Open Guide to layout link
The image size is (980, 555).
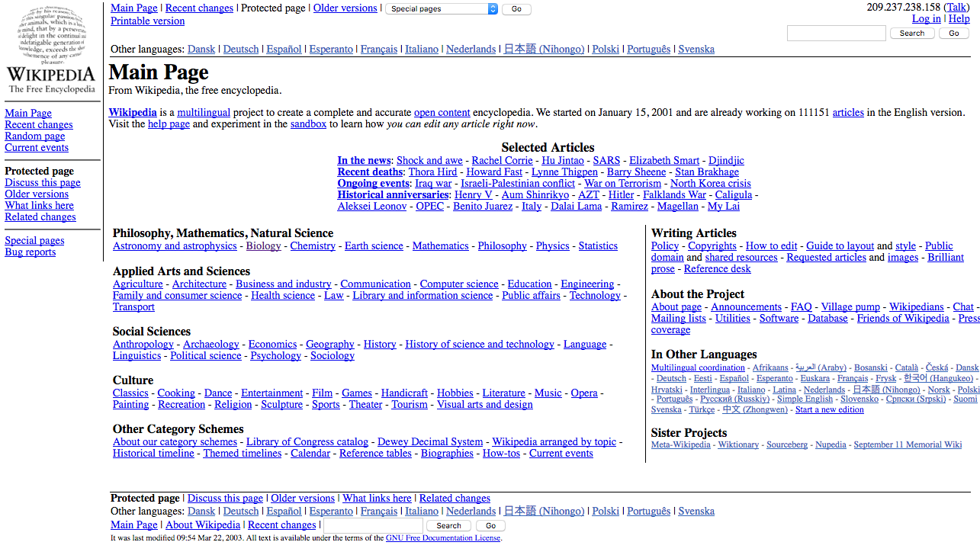840,245
